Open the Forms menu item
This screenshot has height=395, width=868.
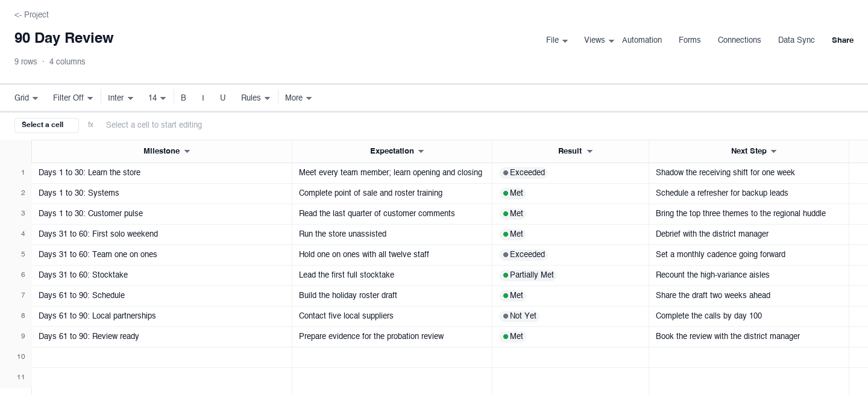690,40
